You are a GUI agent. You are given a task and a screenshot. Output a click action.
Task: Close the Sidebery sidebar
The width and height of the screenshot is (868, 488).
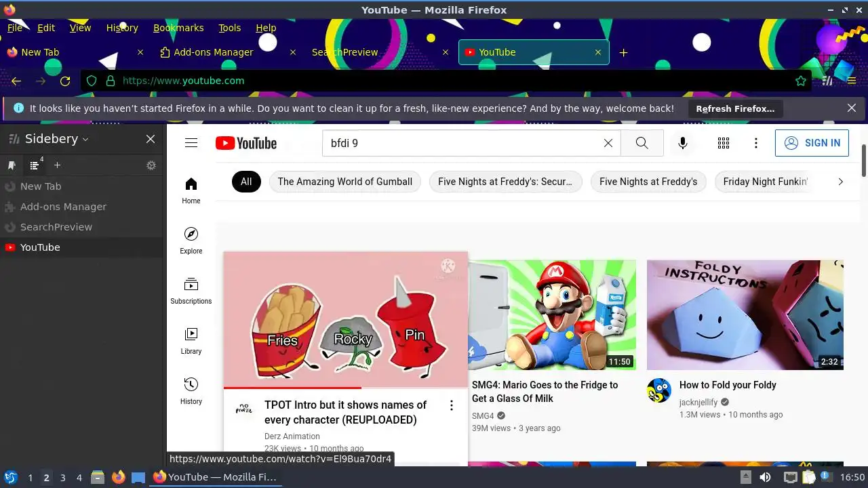[151, 139]
